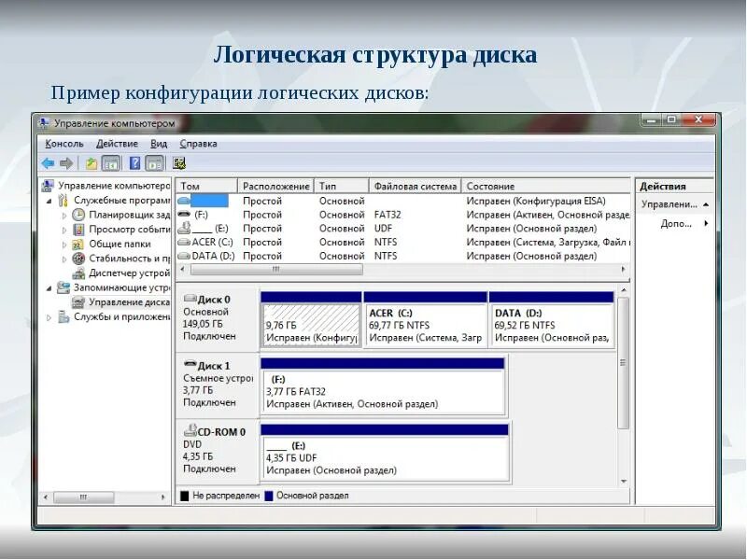Image resolution: width=747 pixels, height=560 pixels.
Task: Sort by the Том column header
Action: [206, 186]
